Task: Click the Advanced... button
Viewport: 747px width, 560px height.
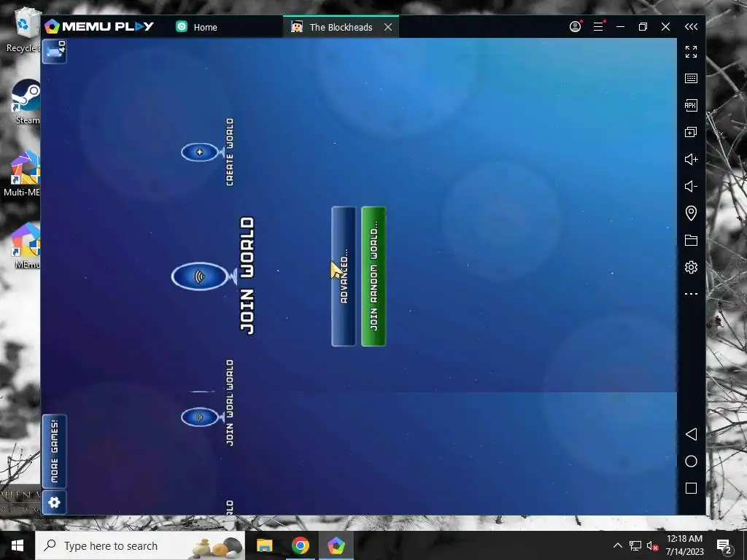Action: tap(344, 276)
